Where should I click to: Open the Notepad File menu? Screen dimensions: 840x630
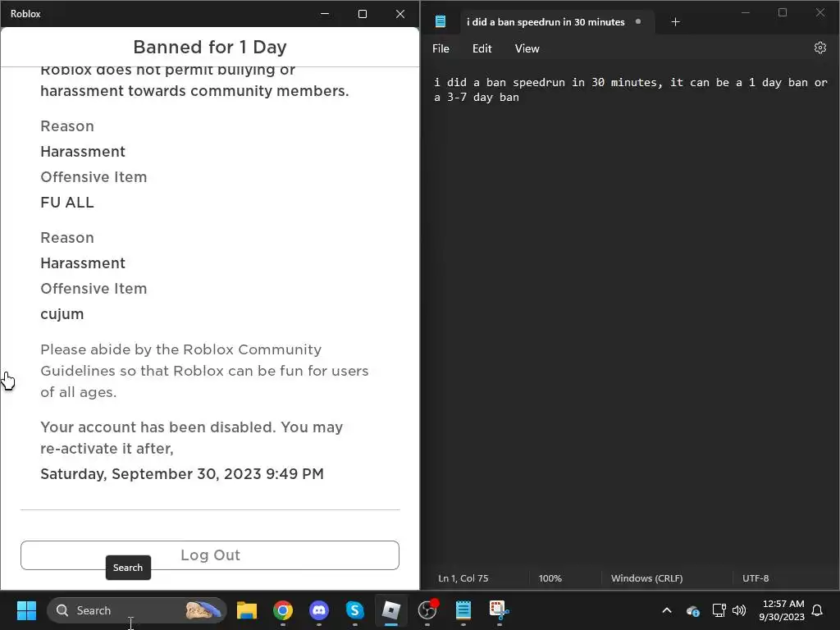(x=441, y=48)
